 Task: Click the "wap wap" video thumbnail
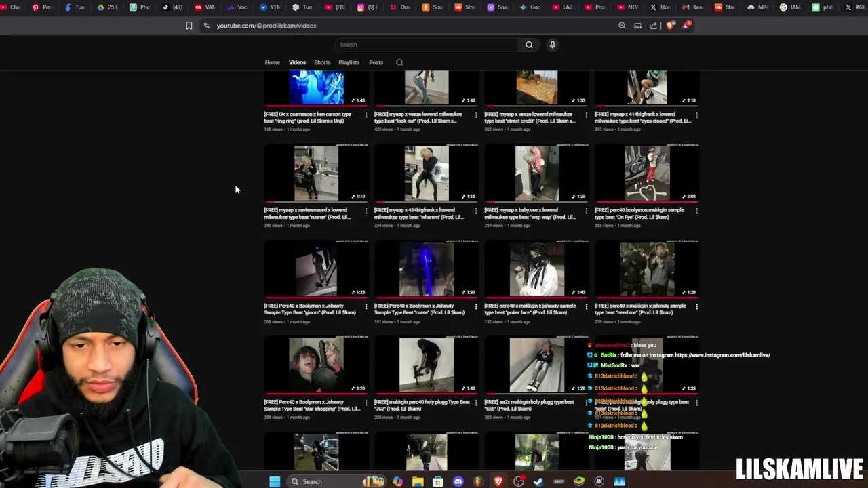pos(536,173)
